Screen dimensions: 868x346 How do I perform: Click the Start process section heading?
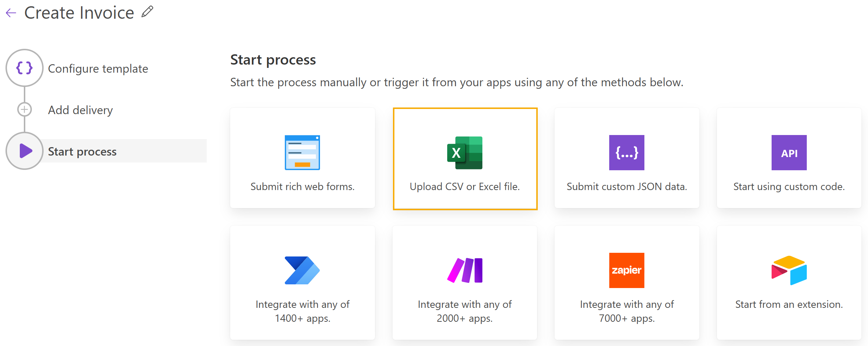click(273, 60)
